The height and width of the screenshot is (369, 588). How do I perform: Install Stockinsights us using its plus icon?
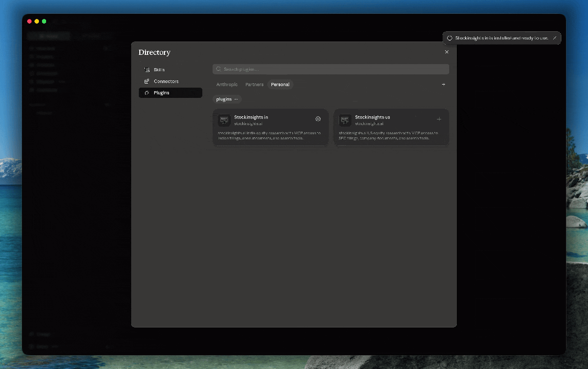[439, 119]
